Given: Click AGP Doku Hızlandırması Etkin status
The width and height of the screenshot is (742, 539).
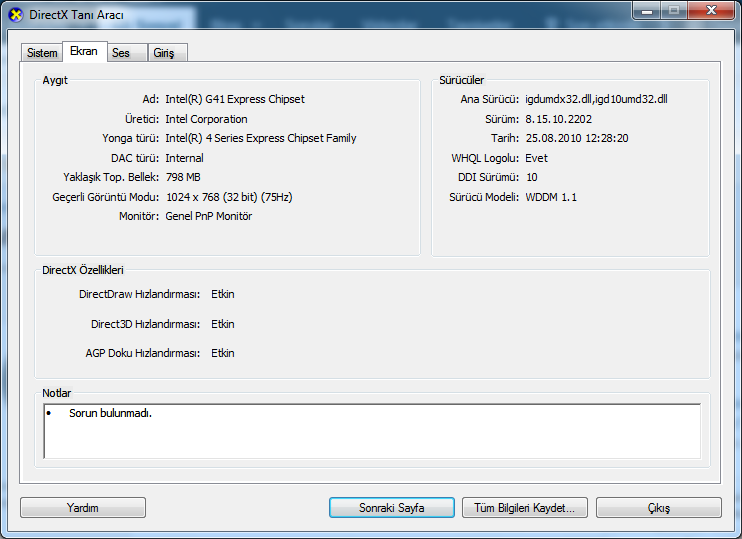Looking at the screenshot, I should tap(222, 353).
